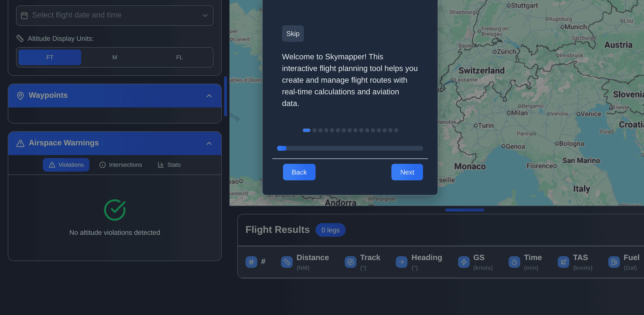Select FT altitude units
Viewport: 644px width, 315px height.
pos(50,57)
